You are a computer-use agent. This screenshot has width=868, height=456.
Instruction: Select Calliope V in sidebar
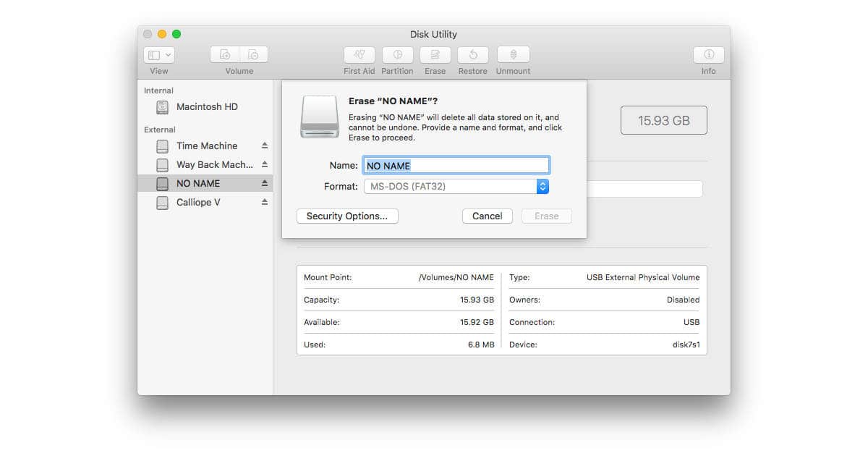198,203
